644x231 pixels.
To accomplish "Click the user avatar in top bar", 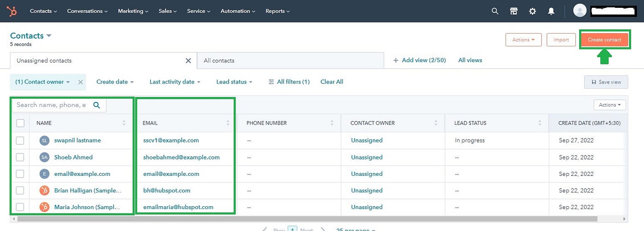I will tap(580, 11).
